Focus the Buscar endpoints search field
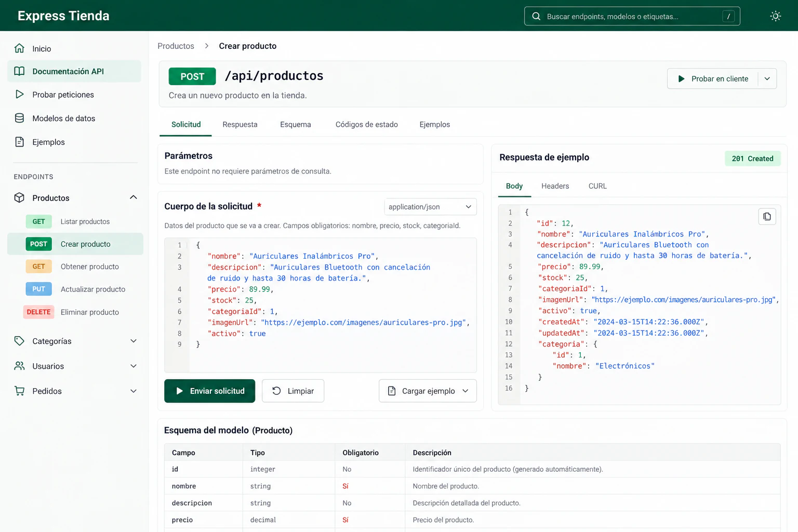Viewport: 798px width, 532px height. coord(632,16)
